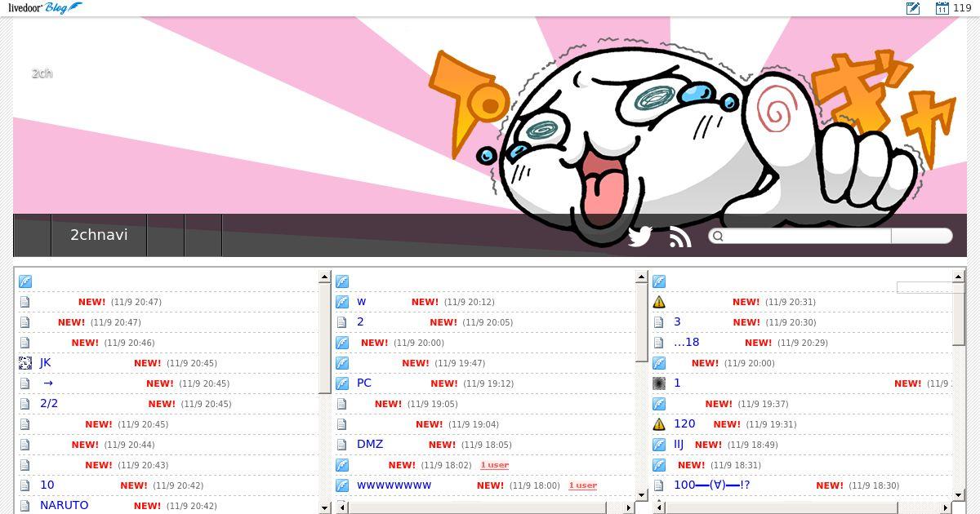Click the left list's scroll-down arrow
The height and width of the screenshot is (514, 980).
[324, 507]
